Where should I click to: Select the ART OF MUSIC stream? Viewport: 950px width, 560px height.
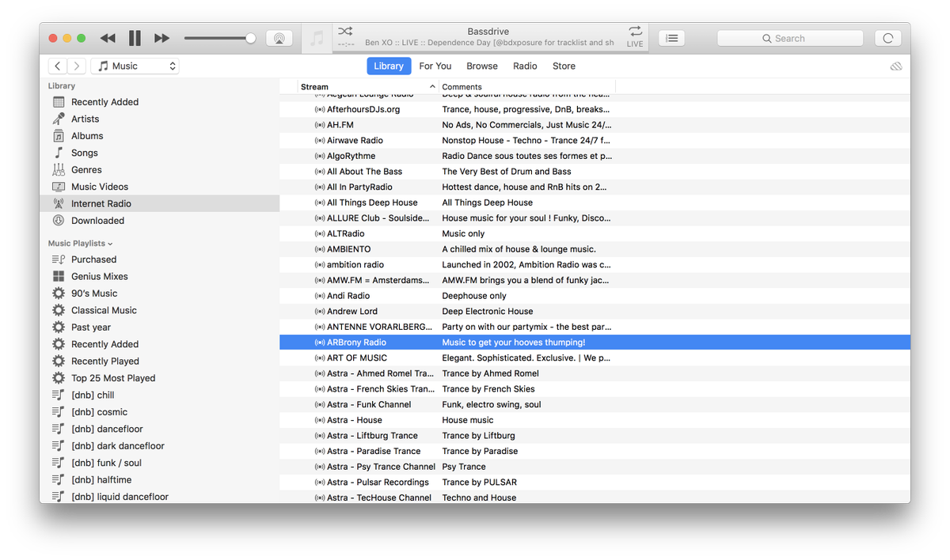(x=595, y=358)
